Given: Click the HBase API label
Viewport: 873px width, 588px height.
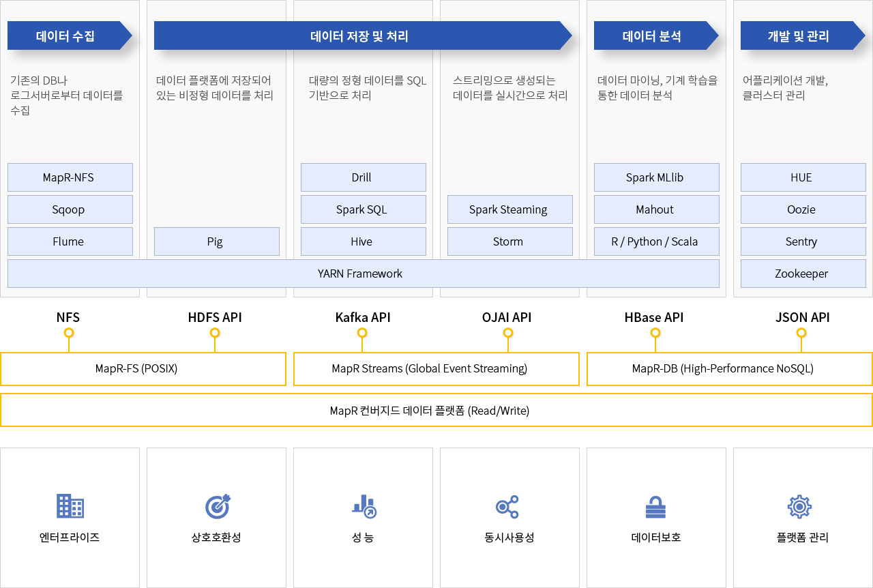Looking at the screenshot, I should click(x=654, y=317).
